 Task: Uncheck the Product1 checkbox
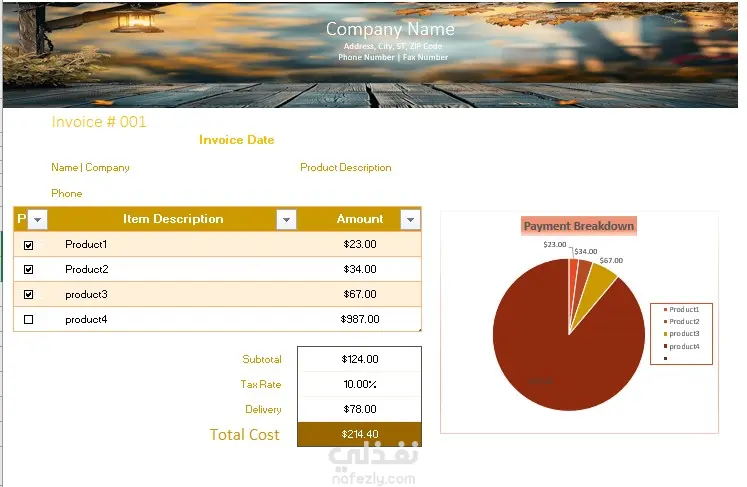coord(29,245)
